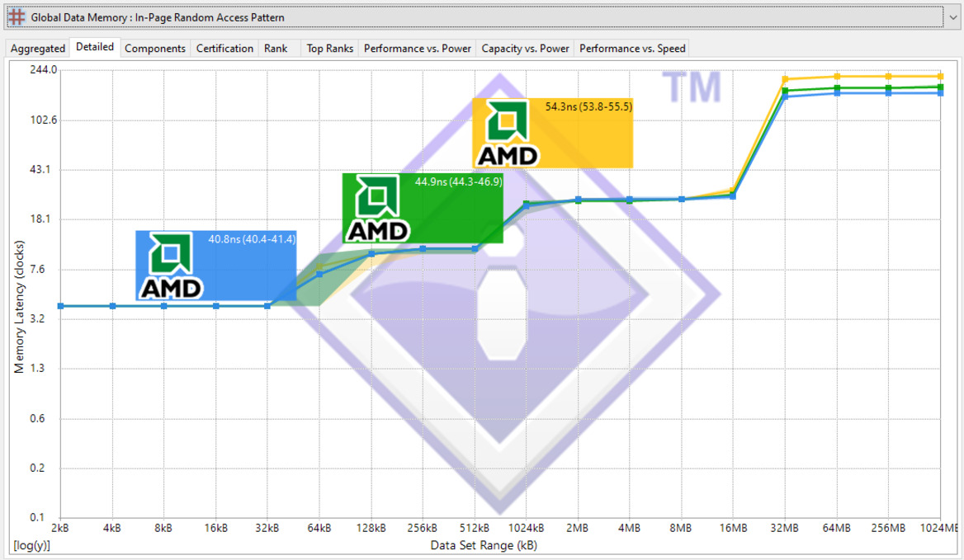The height and width of the screenshot is (560, 964).
Task: Click the '40.8ns (40.4-41.4)' result label
Action: (252, 239)
